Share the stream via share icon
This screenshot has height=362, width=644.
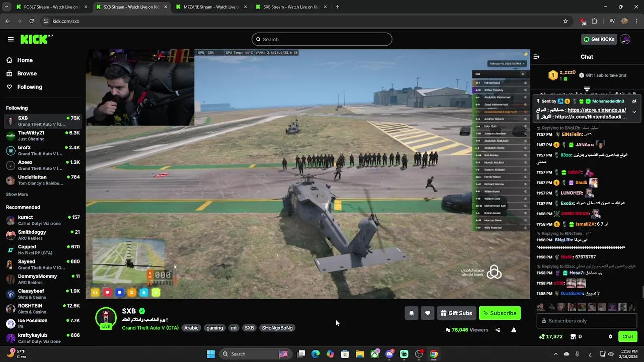pos(498,330)
